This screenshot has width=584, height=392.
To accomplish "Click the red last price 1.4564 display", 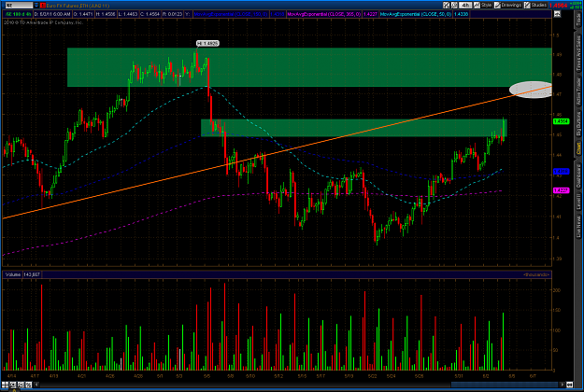I will coord(558,6).
